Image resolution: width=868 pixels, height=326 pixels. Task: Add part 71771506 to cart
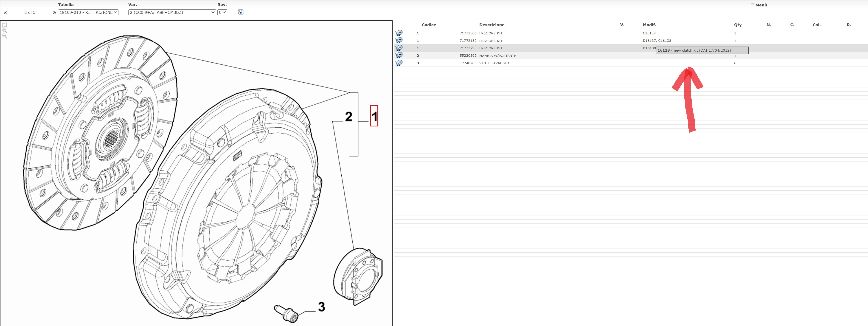(x=399, y=33)
